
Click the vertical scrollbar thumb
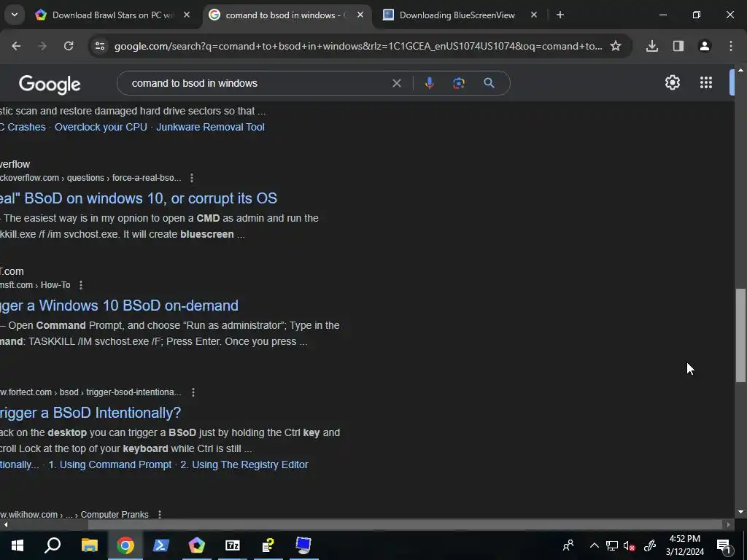tap(740, 335)
